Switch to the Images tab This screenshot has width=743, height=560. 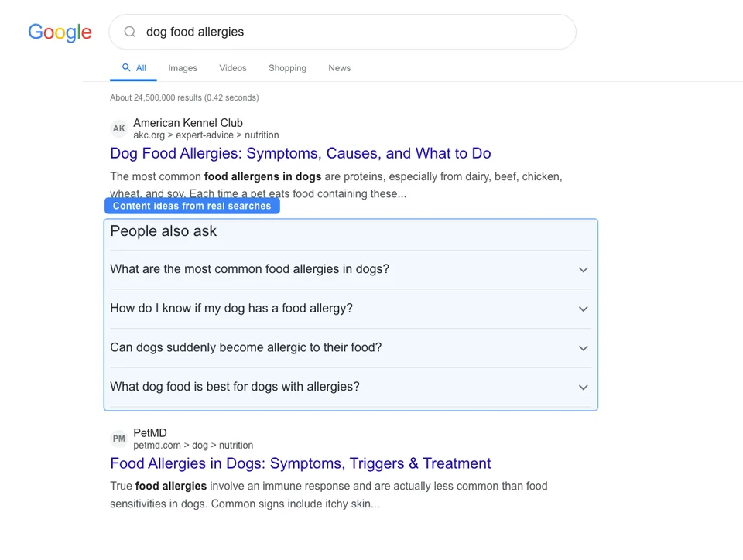point(183,68)
